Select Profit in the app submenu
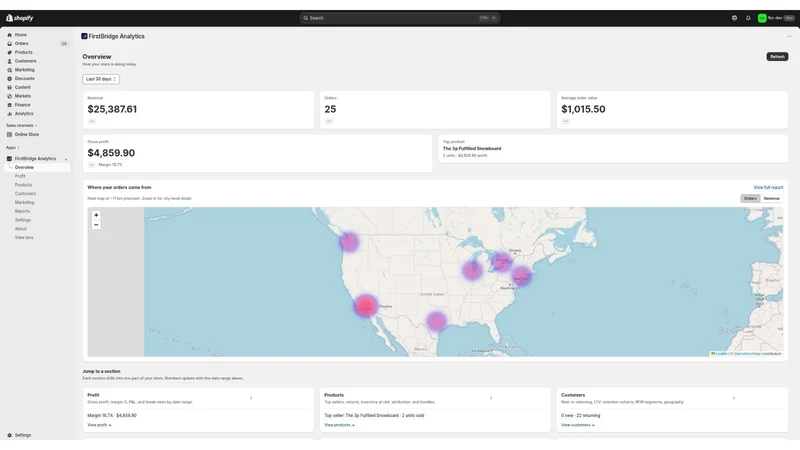This screenshot has width=800, height=450. pos(20,176)
